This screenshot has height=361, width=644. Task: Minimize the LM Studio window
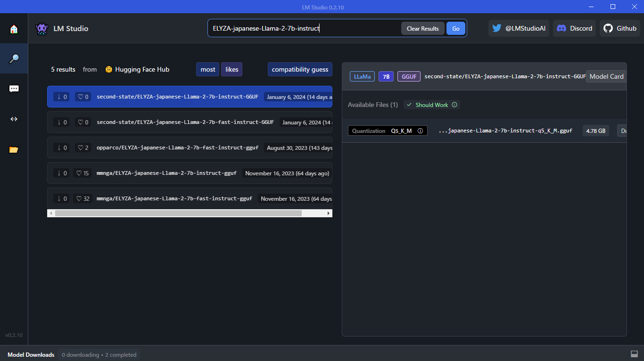click(x=592, y=7)
